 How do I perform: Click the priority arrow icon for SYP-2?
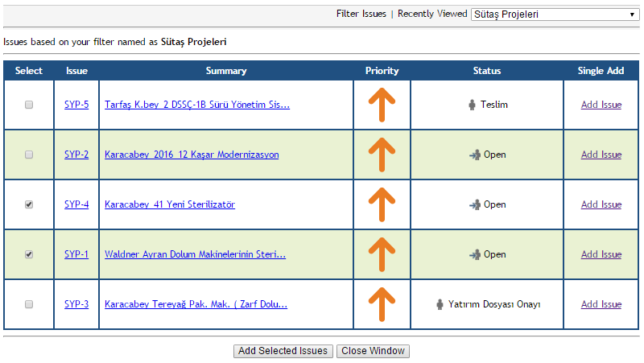tap(382, 155)
